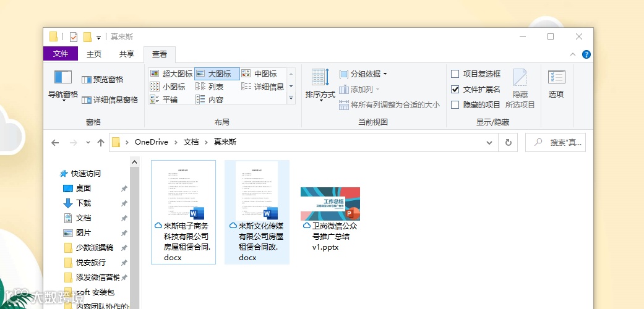Select 大图标 layout
This screenshot has width=644, height=309.
pyautogui.click(x=217, y=74)
